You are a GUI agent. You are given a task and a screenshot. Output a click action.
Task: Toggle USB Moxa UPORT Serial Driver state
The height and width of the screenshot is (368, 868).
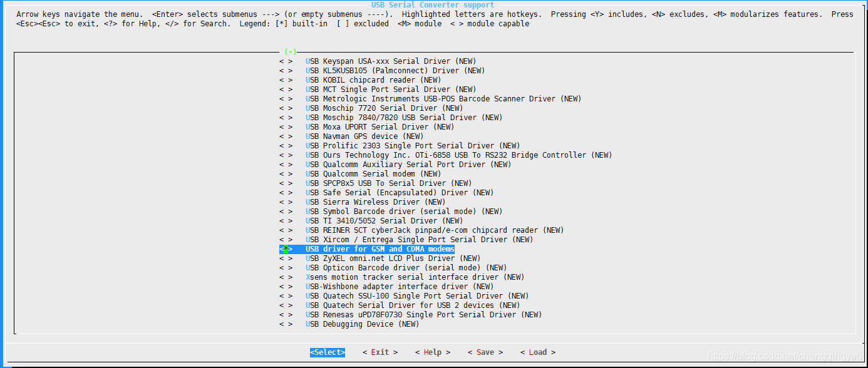[286, 127]
